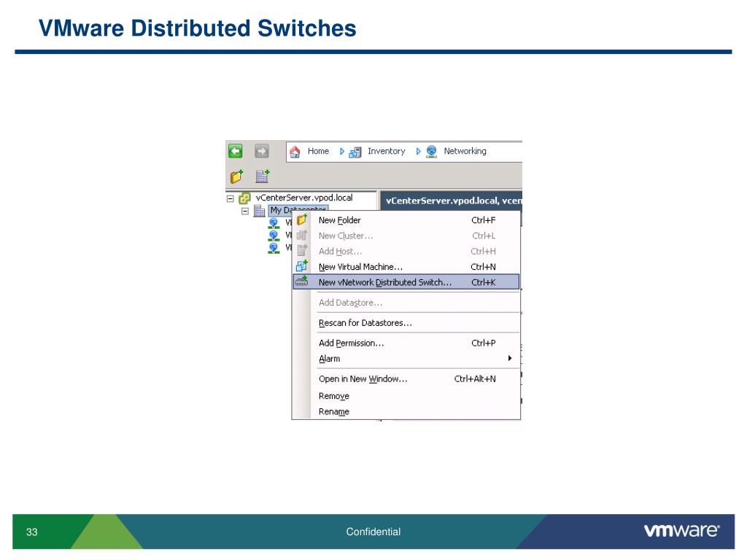Choose Add Permission... menu entry

pyautogui.click(x=406, y=343)
